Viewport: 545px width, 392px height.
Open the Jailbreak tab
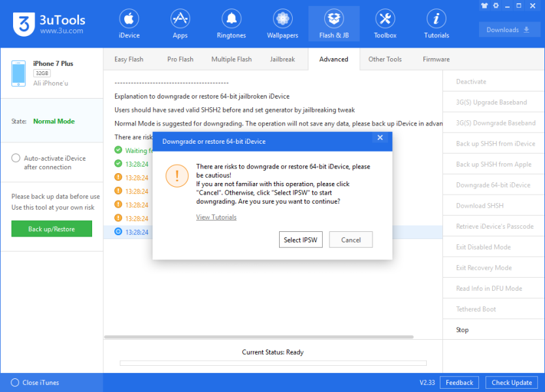[282, 59]
